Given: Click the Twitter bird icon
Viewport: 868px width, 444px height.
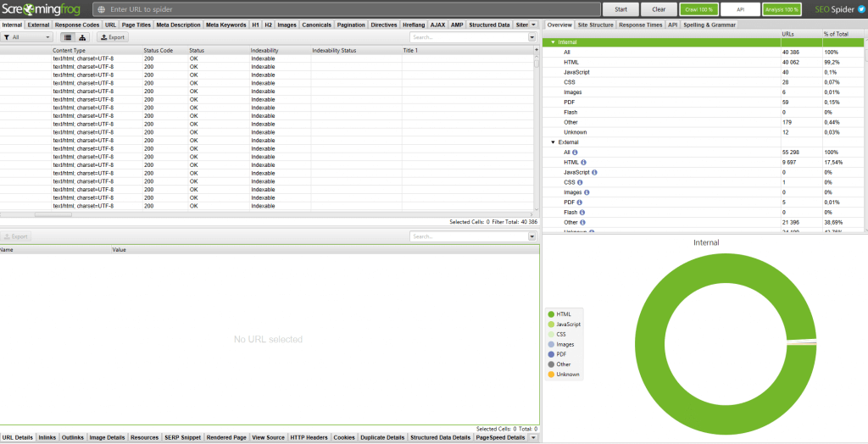Looking at the screenshot, I should (x=860, y=9).
